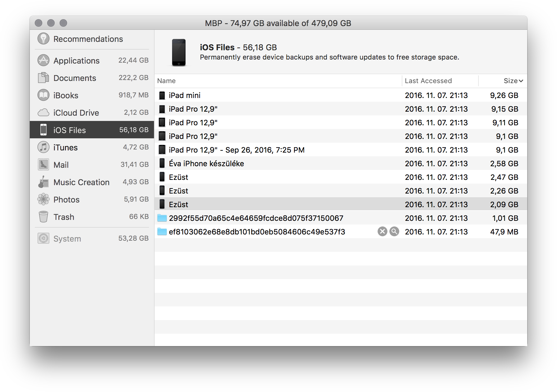Select the iPad mini backup name
Screen dimensions: 557x392
coord(185,95)
